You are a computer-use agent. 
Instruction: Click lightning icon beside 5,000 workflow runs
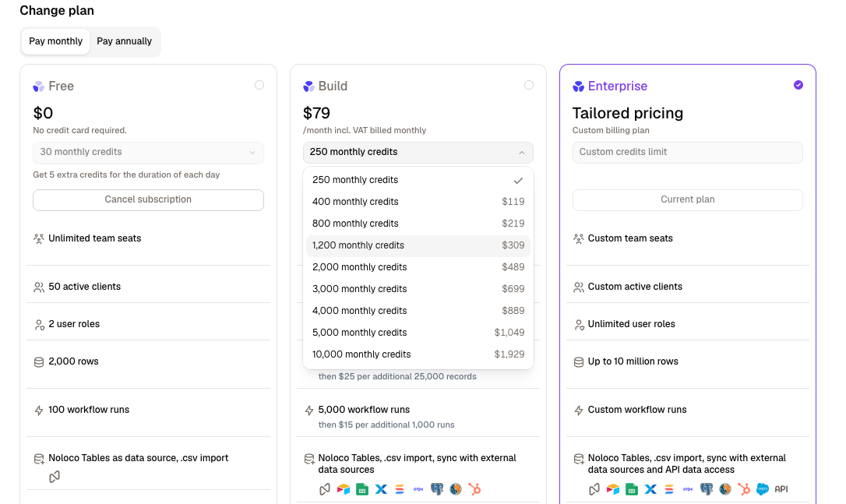coord(309,410)
